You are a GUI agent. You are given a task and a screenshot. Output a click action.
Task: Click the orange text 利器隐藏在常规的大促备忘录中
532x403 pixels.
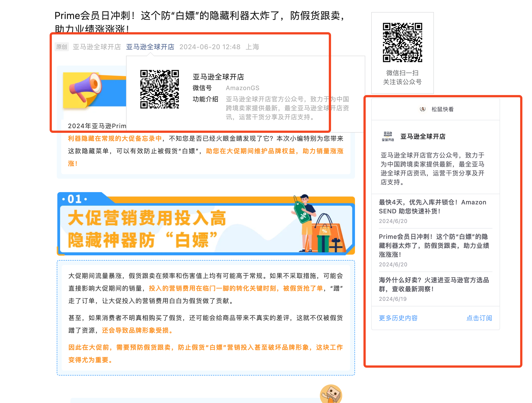click(x=115, y=138)
